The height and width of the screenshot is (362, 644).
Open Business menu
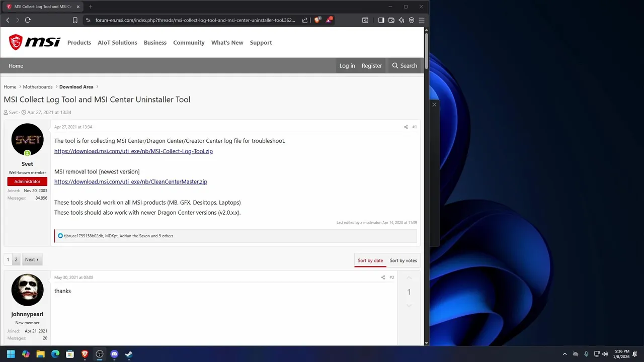point(155,43)
